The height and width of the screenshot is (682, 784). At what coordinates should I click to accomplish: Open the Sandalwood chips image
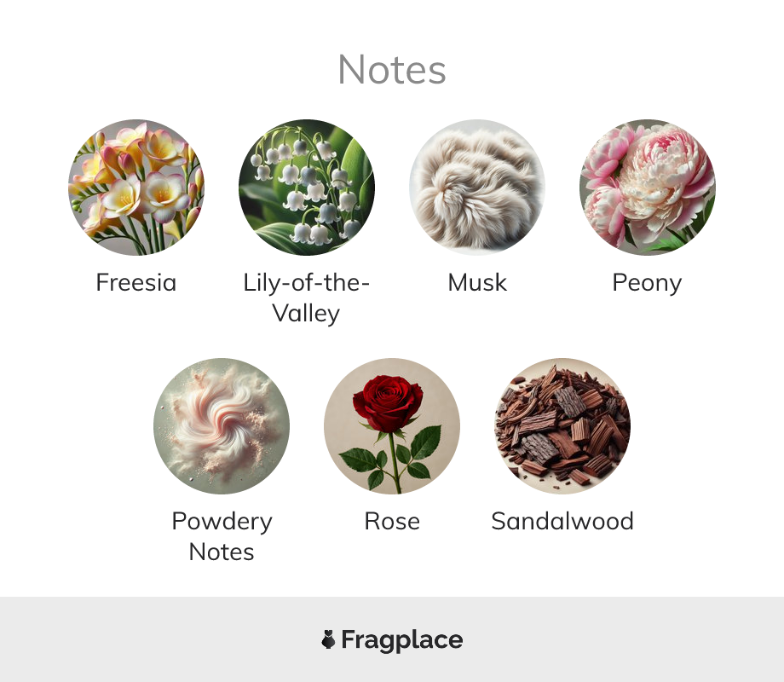(x=562, y=425)
